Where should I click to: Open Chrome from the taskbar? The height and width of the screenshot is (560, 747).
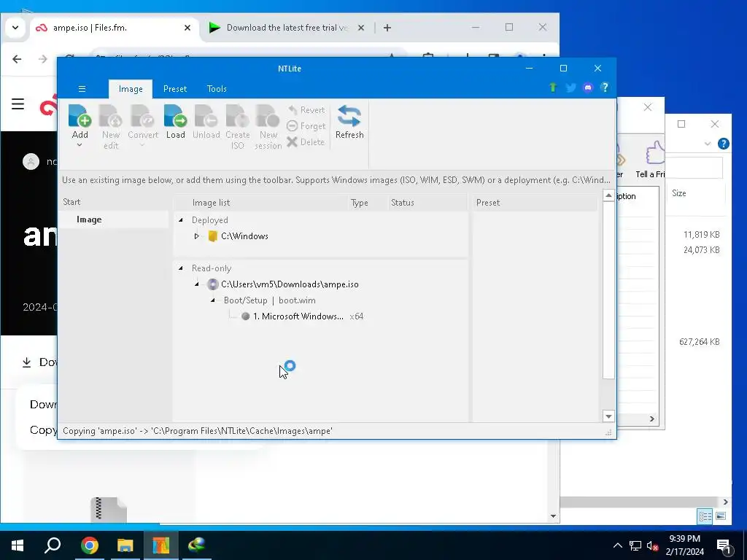coord(90,545)
